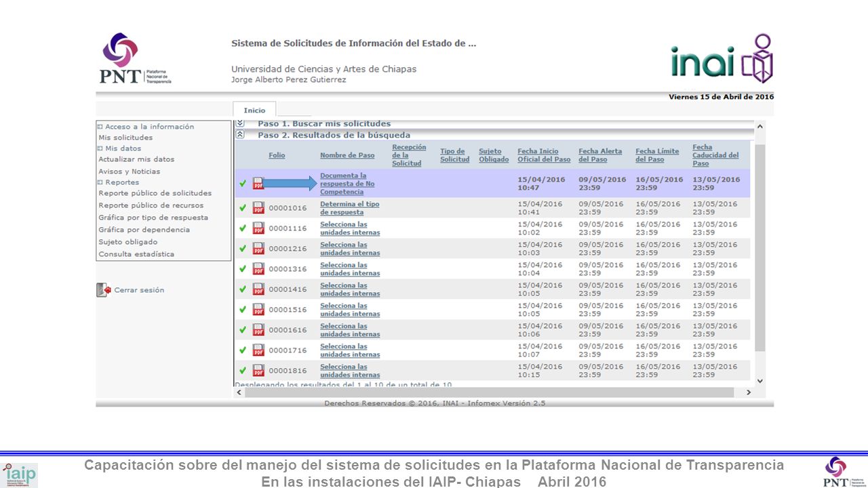868x488 pixels.
Task: Click the Cerrar sesión door icon
Action: click(104, 290)
